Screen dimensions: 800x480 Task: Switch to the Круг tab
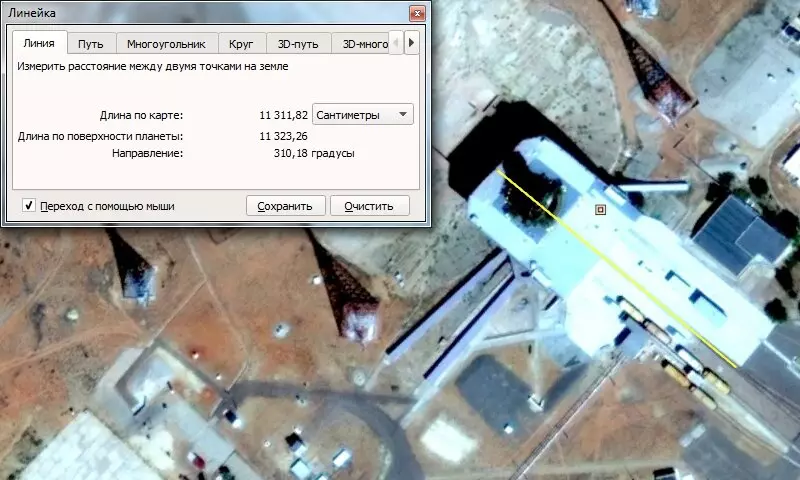(x=240, y=44)
